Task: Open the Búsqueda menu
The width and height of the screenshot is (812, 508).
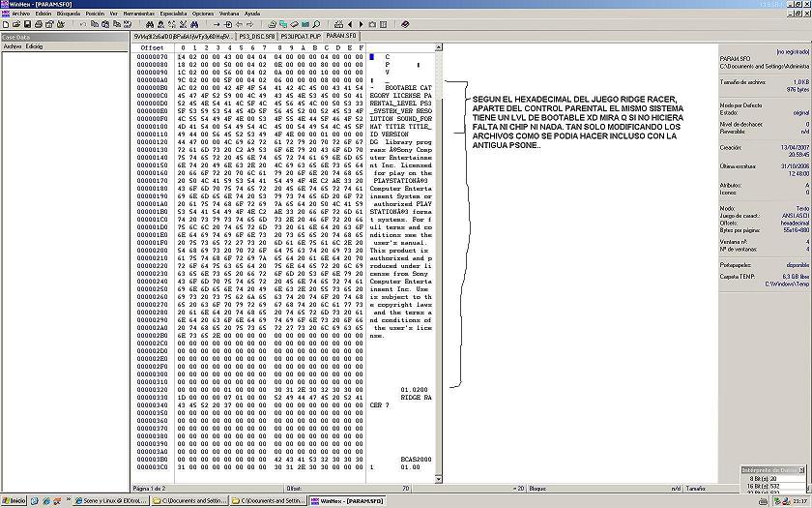Action: 69,13
